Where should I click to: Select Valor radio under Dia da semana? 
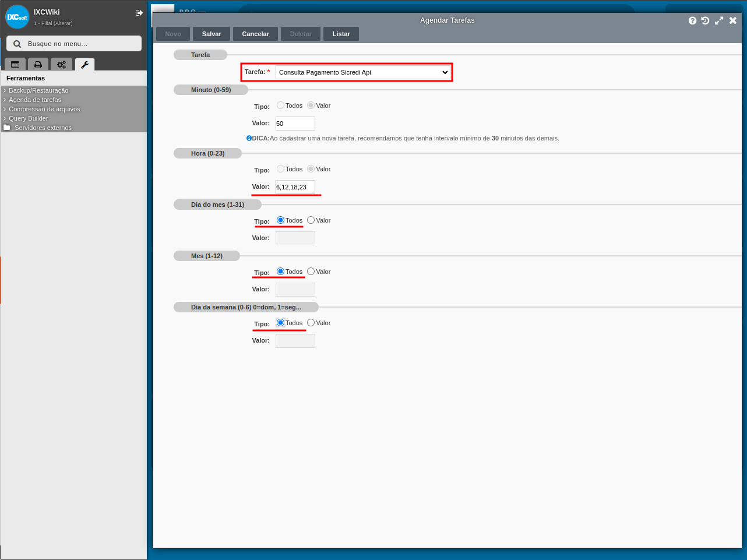click(x=311, y=323)
